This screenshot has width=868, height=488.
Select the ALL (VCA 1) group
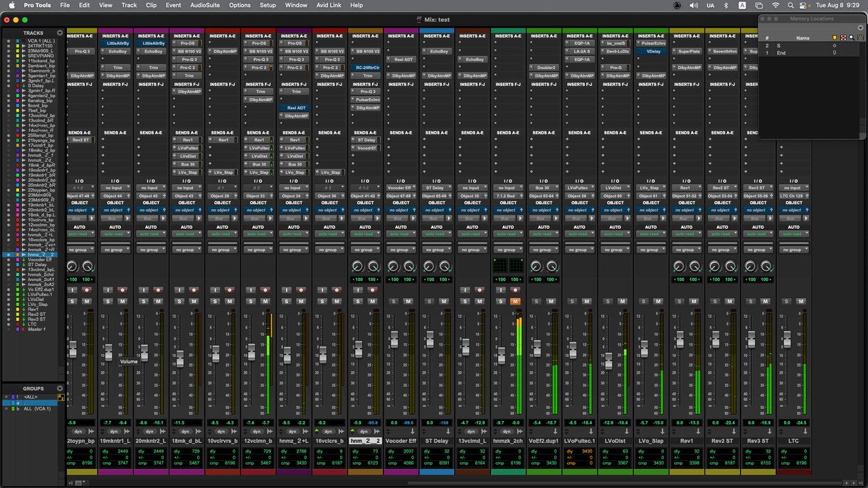pos(37,408)
